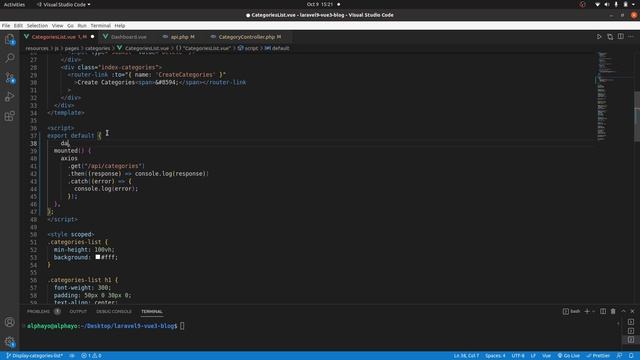
Task: Open the Extensions view
Action: coord(10,116)
